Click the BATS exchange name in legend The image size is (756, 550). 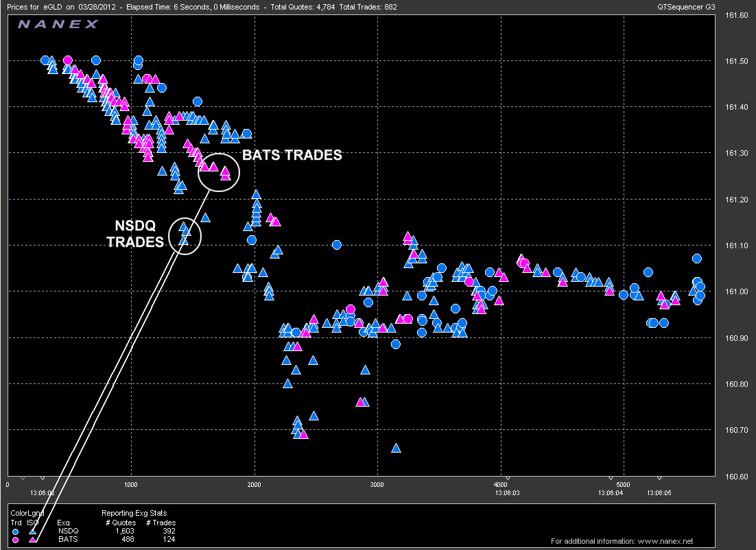[68, 539]
